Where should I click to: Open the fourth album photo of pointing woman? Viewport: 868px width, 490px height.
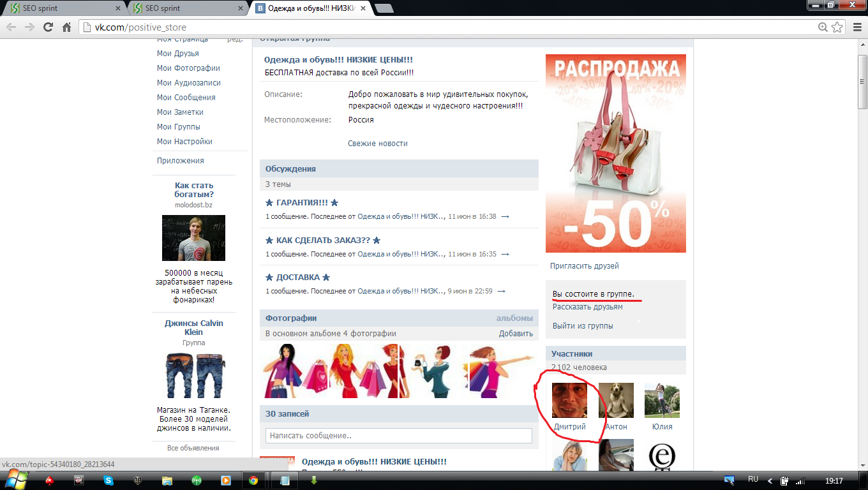click(x=501, y=371)
